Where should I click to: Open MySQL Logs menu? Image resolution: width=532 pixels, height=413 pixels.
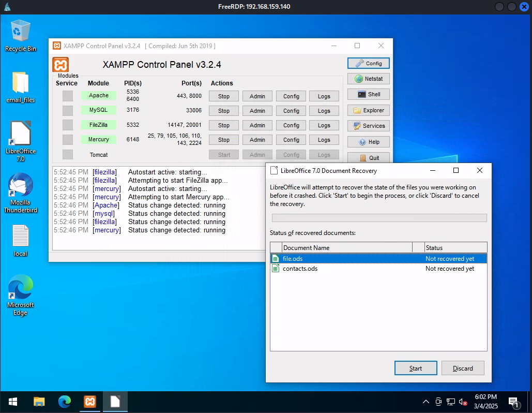coord(324,111)
